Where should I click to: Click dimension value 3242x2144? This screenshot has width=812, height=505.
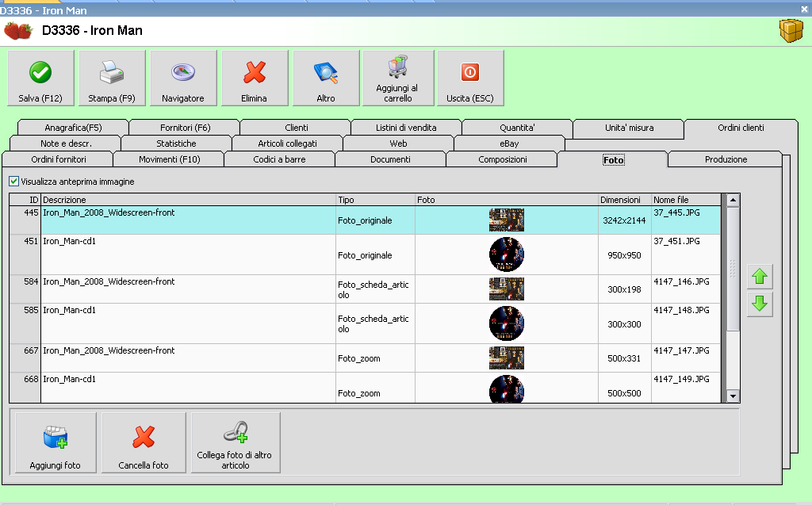tap(624, 220)
